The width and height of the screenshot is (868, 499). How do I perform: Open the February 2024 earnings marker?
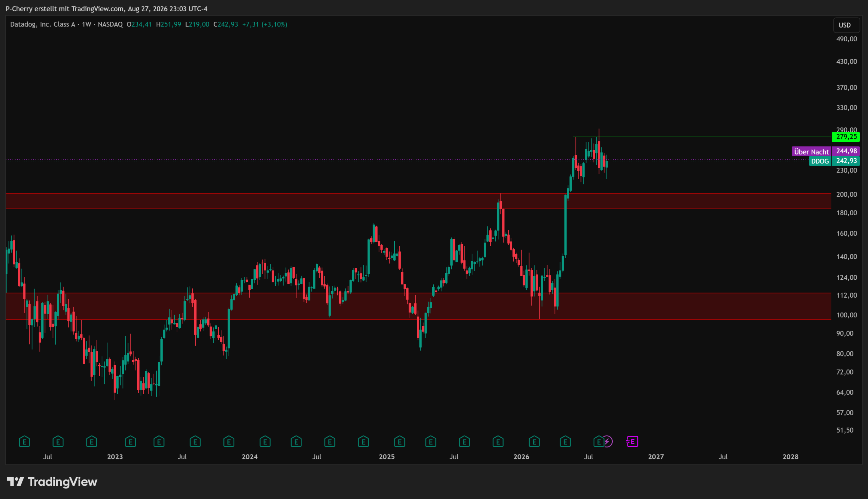coord(265,441)
